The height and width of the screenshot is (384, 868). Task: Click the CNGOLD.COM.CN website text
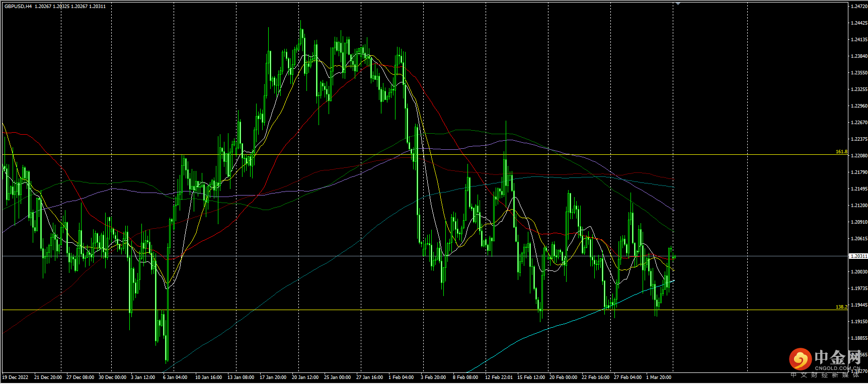837,368
